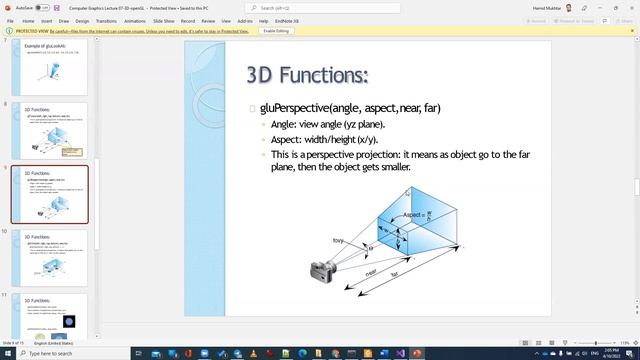The height and width of the screenshot is (360, 640).
Task: Open the Insert ribbon tab
Action: point(47,21)
